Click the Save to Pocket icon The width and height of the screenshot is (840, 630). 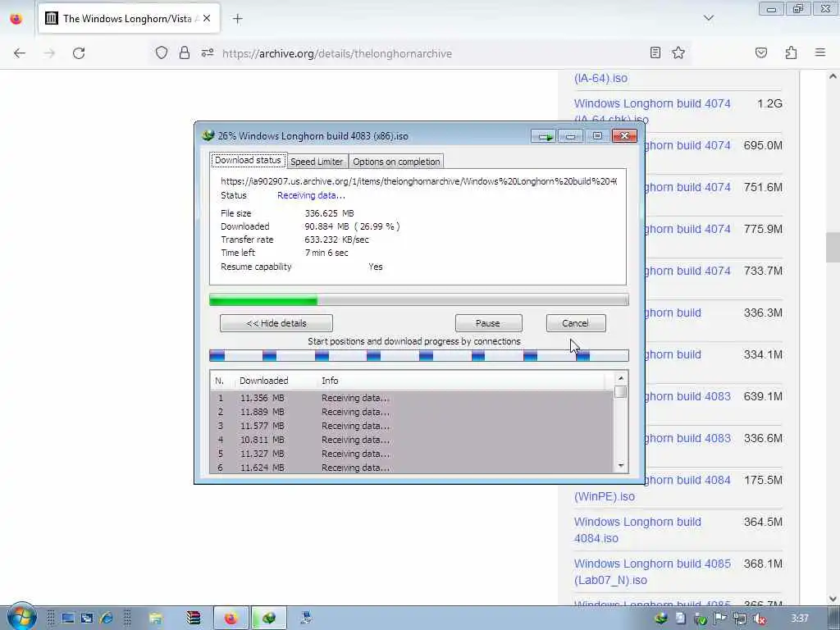coord(761,52)
